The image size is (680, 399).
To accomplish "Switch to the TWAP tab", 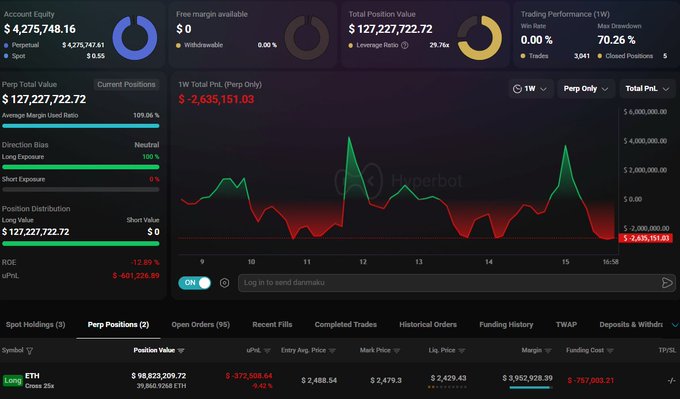I will [566, 324].
